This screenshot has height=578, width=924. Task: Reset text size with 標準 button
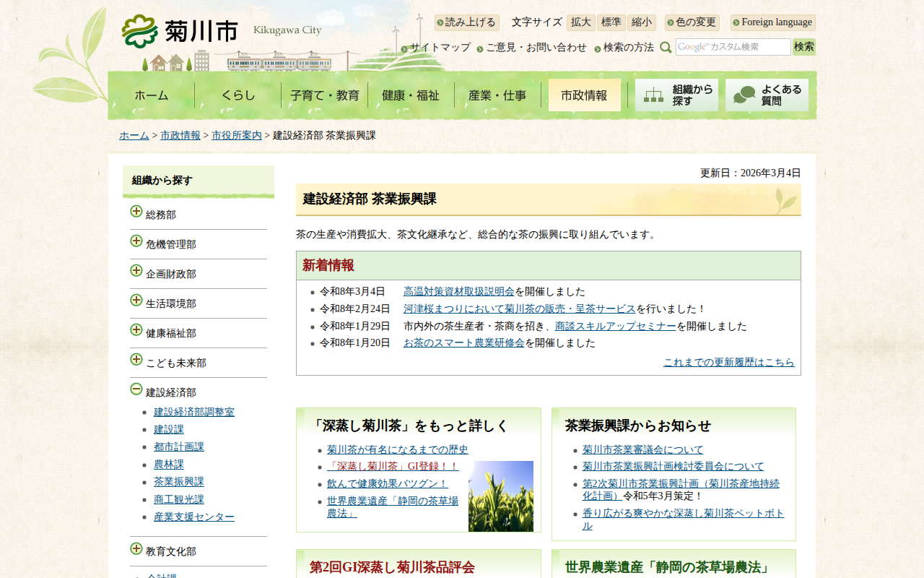pos(611,22)
